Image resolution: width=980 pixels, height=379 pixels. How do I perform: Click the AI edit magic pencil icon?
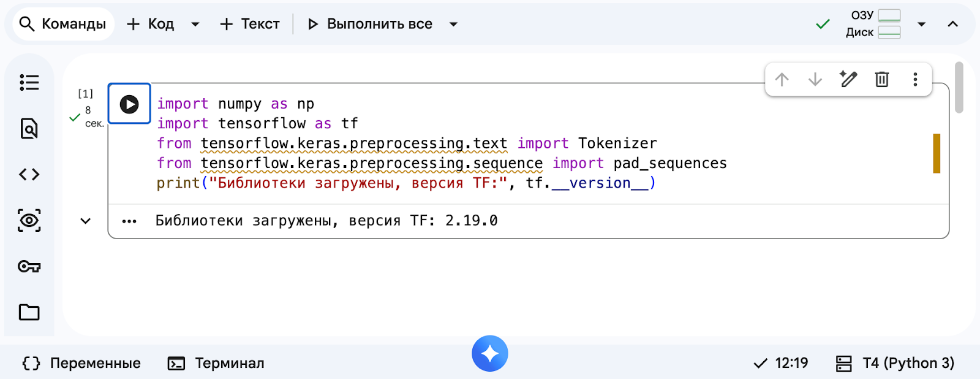click(848, 79)
